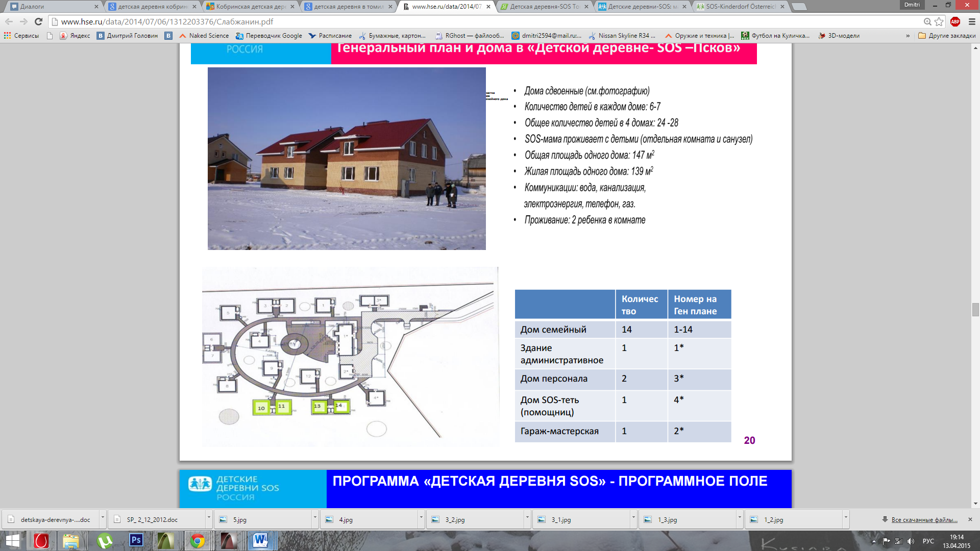980x551 pixels.
Task: Open the Nissan Skyline R34 bookmark
Action: (622, 36)
